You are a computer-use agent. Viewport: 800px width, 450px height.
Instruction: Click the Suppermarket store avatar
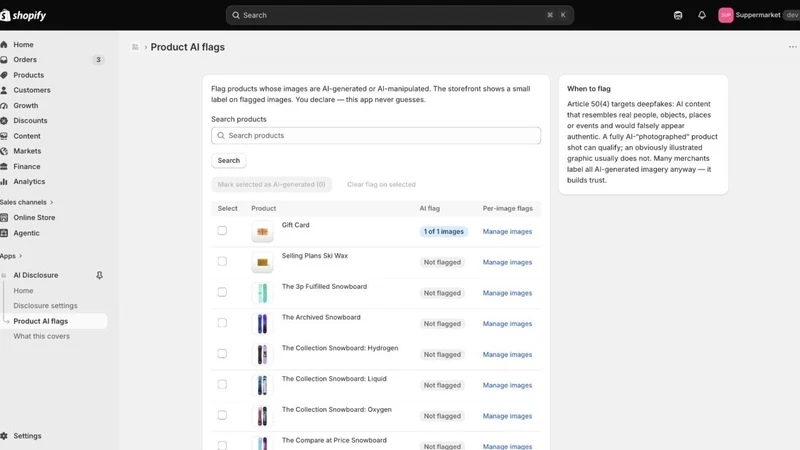pos(726,15)
